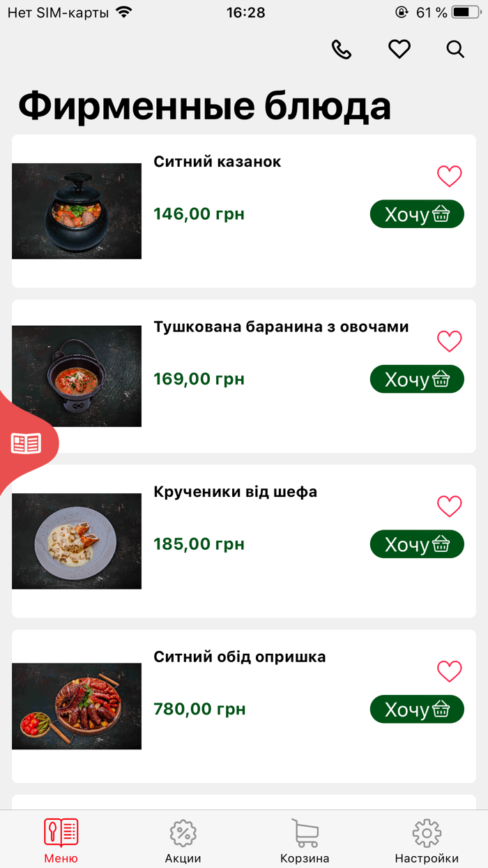Open the Настройки gear icon
Image resolution: width=488 pixels, height=868 pixels.
[x=426, y=832]
